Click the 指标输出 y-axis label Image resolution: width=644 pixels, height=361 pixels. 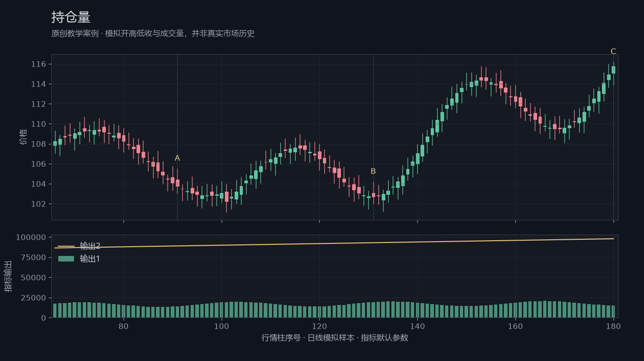(8, 276)
